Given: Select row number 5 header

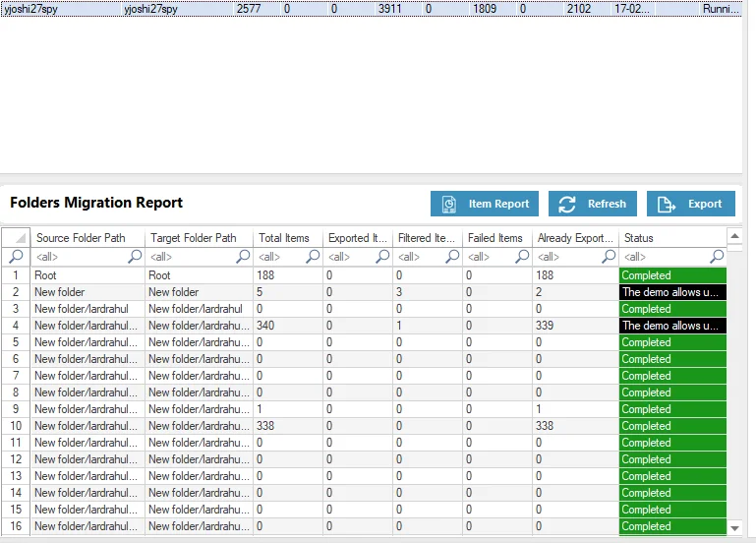Looking at the screenshot, I should pyautogui.click(x=16, y=342).
